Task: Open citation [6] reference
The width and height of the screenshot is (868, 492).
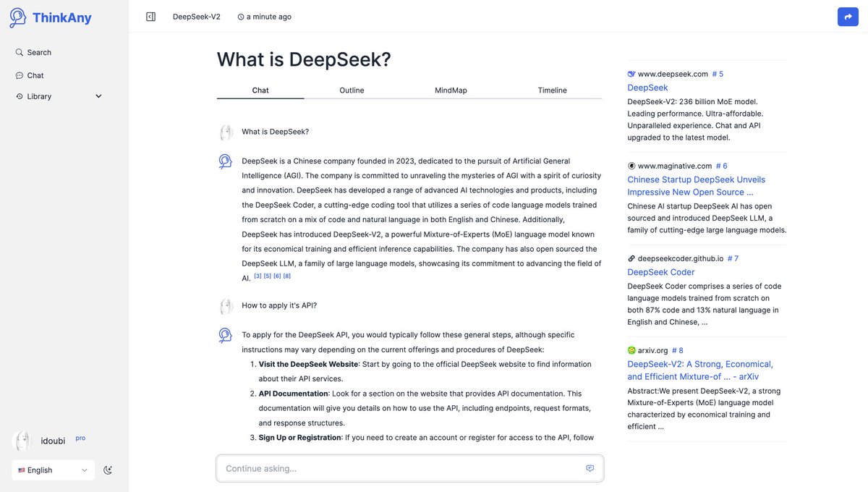Action: click(277, 276)
